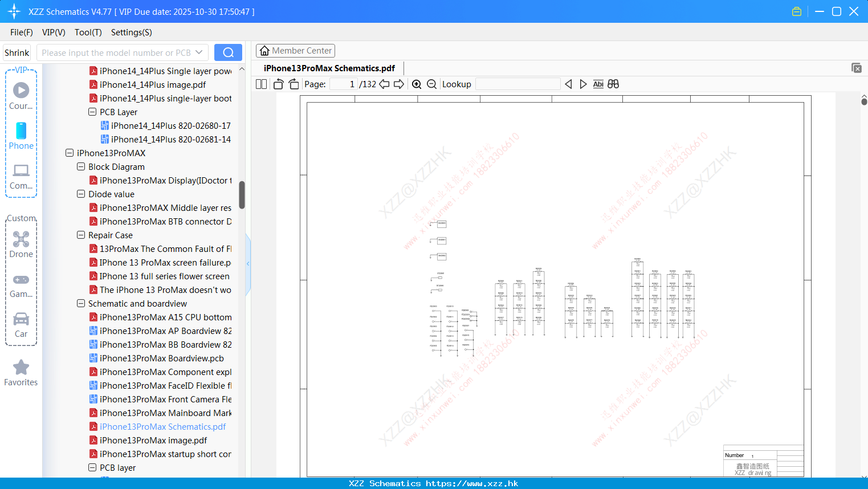Click the PDF viewer scrollbar thumb
This screenshot has width=868, height=489.
[x=864, y=101]
